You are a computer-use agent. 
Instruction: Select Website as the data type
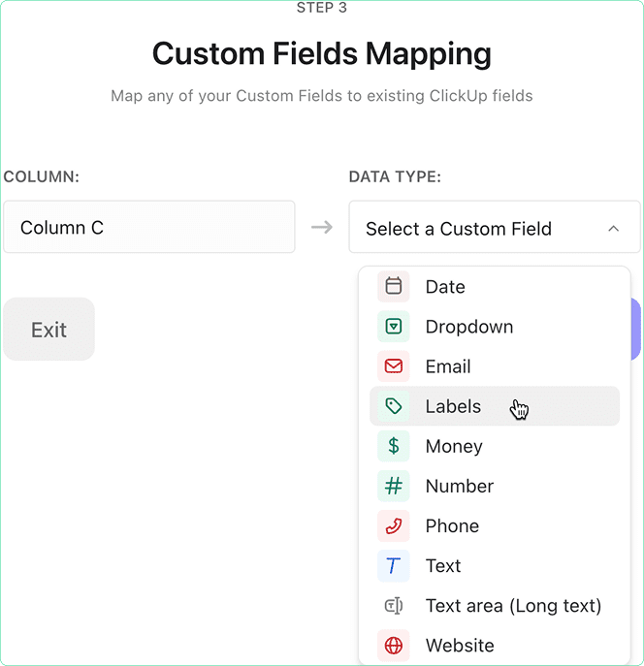pos(460,646)
